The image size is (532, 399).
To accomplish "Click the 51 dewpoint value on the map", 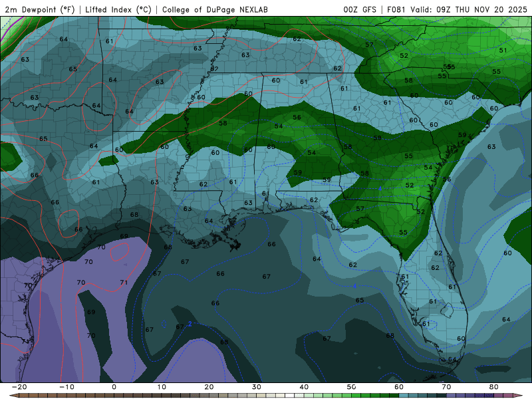I will [x=503, y=51].
